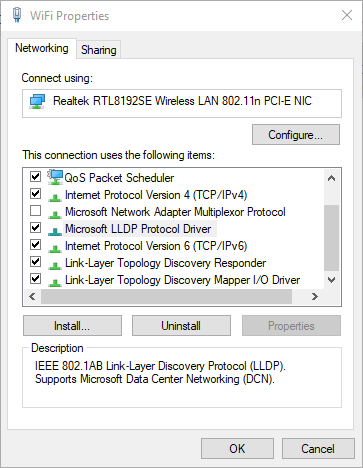Confirm with the OK button
363x468 pixels.
(237, 449)
